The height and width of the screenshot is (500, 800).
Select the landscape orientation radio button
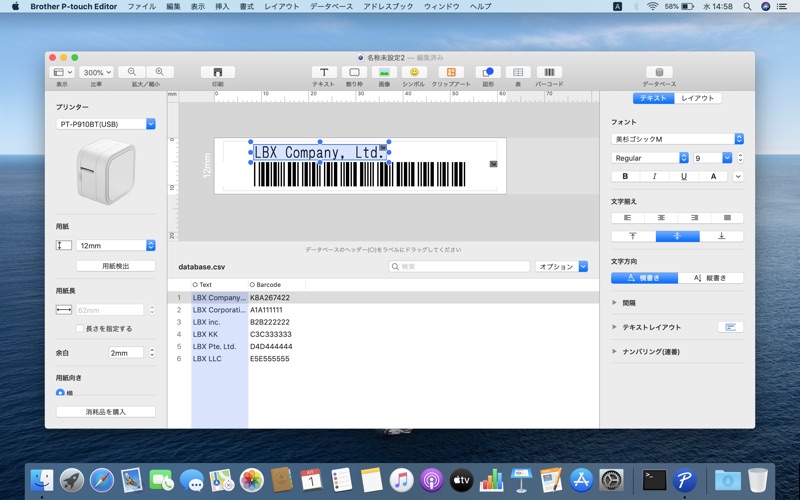click(x=60, y=392)
